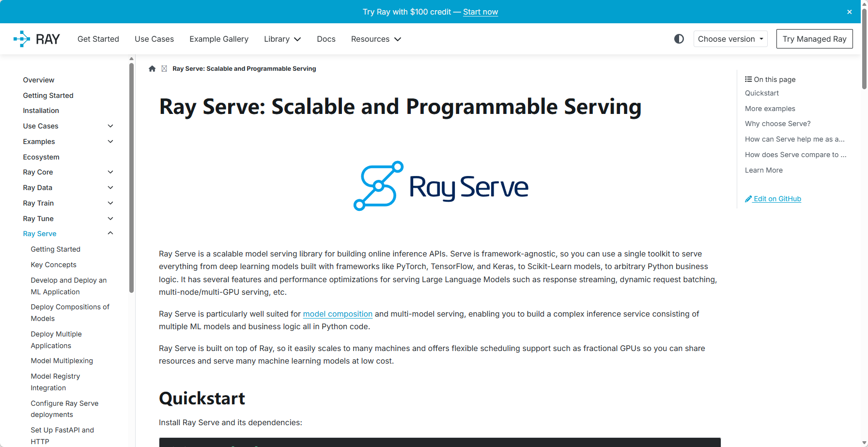Open Model Registry Integration page

pos(55,382)
